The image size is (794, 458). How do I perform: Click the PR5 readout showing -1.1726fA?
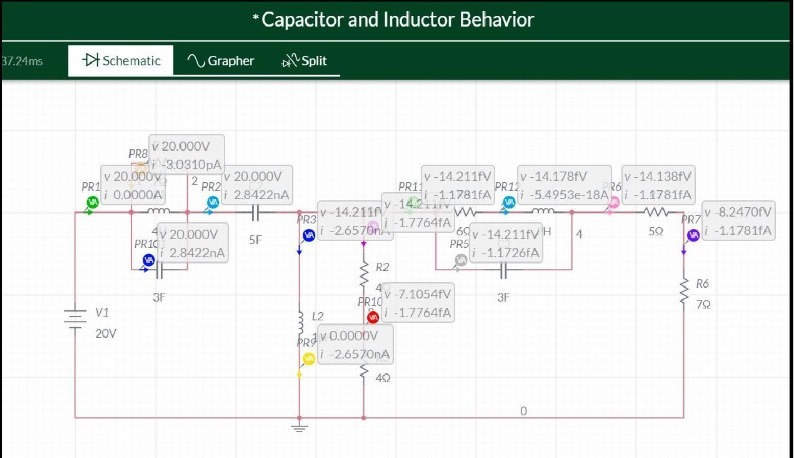coord(506,243)
